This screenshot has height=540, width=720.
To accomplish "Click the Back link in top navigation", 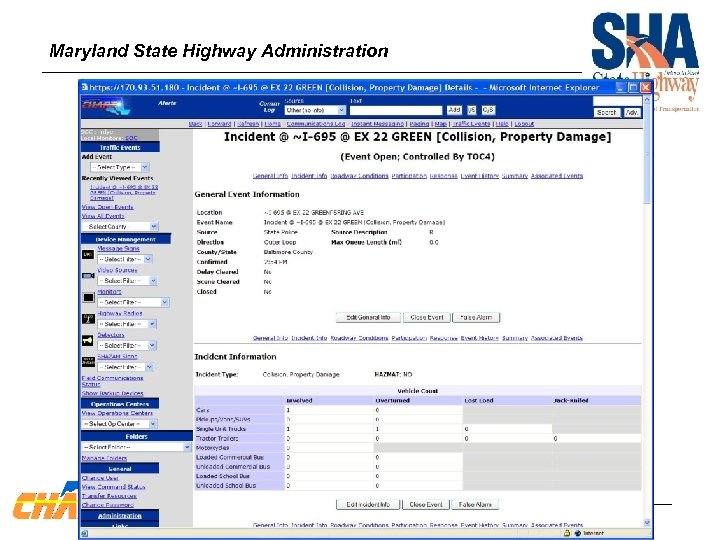I will pos(195,124).
